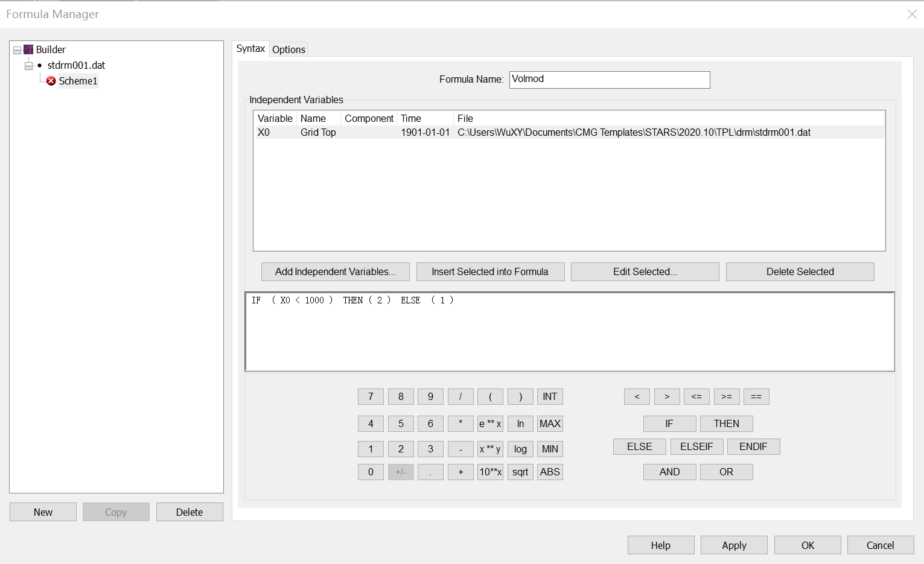The height and width of the screenshot is (564, 924).
Task: Click the Builder tree icon
Action: pyautogui.click(x=28, y=49)
